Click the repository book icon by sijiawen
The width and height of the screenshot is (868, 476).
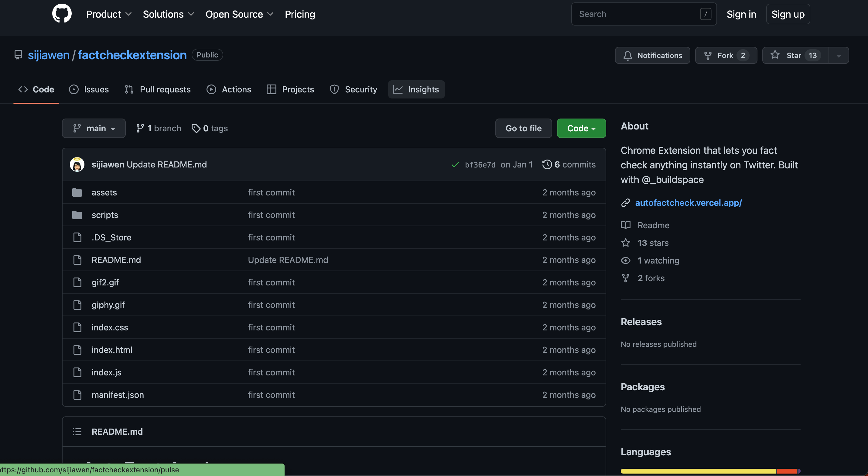18,55
